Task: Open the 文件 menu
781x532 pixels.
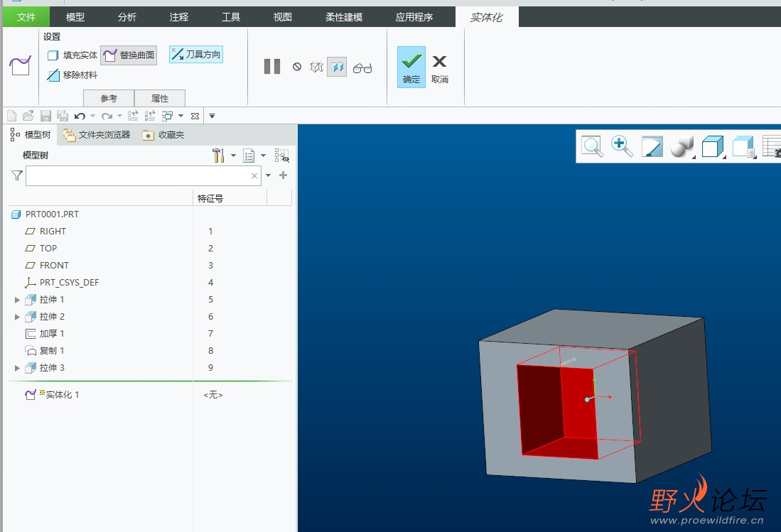Action: (26, 17)
